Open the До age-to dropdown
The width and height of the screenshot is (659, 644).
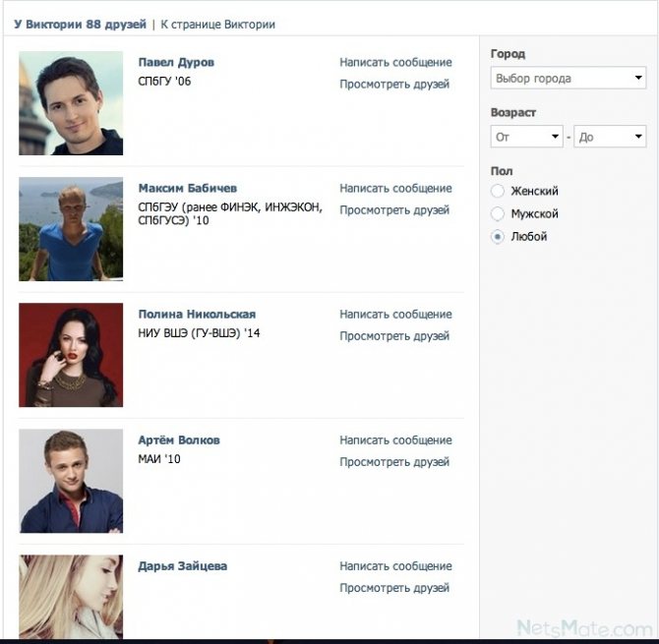coord(610,137)
